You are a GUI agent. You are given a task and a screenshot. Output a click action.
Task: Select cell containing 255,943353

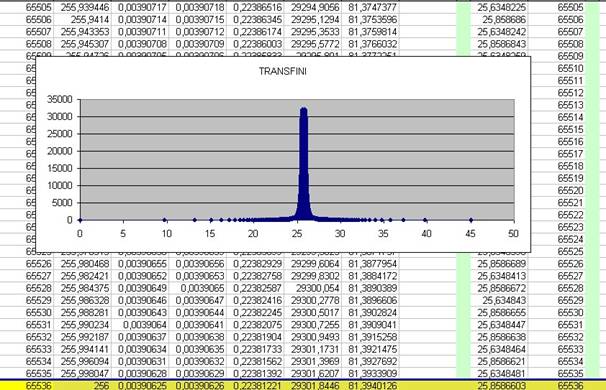point(83,32)
